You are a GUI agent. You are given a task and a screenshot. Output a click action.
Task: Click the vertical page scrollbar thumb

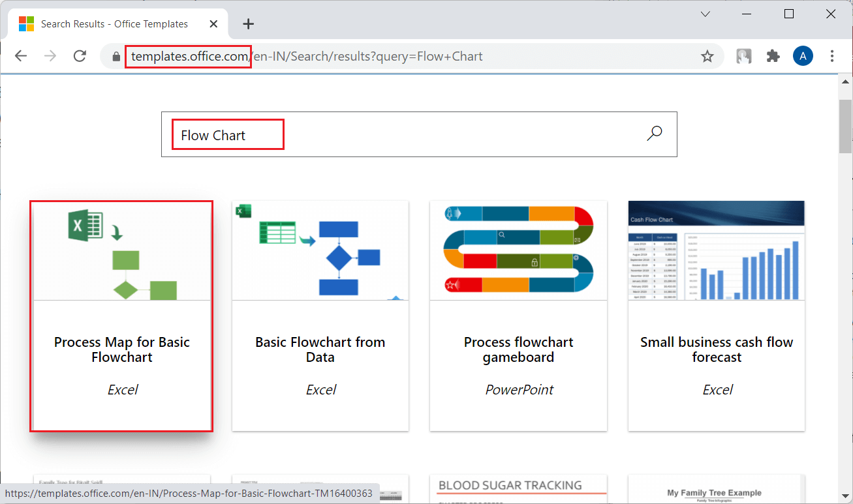click(x=846, y=126)
